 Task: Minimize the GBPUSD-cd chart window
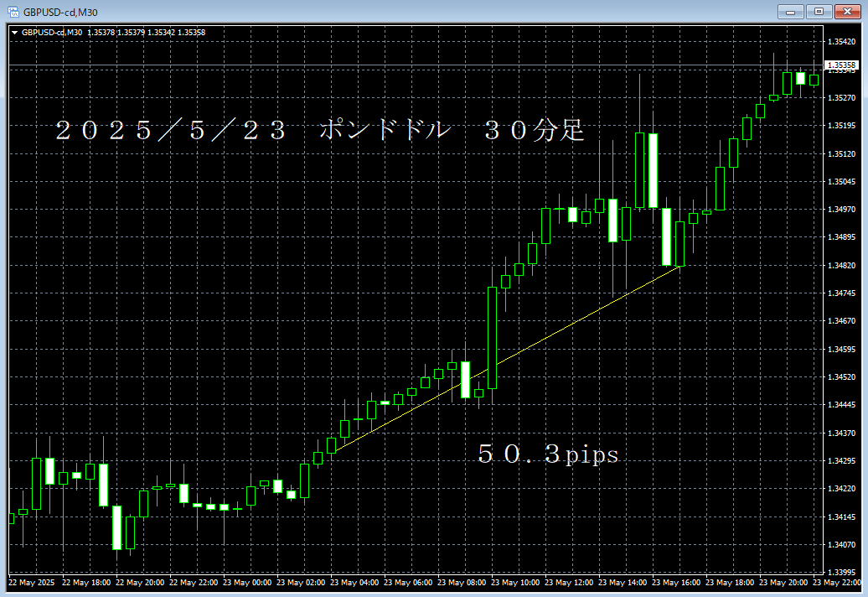click(791, 11)
